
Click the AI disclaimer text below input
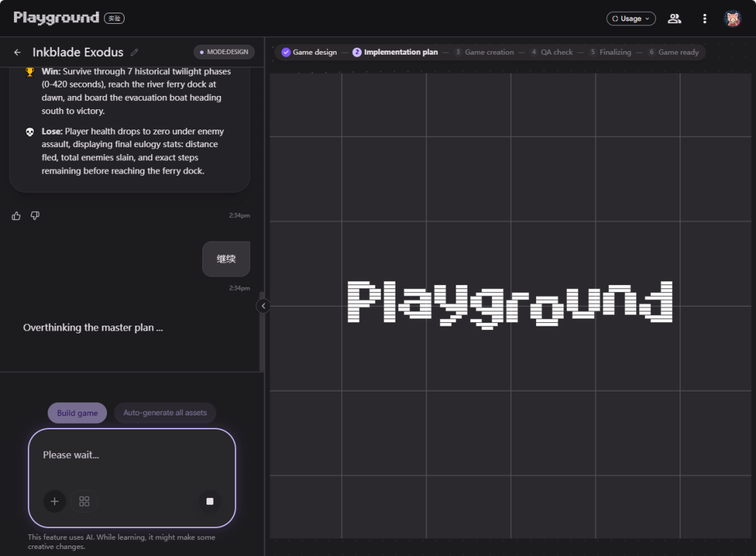pyautogui.click(x=122, y=541)
